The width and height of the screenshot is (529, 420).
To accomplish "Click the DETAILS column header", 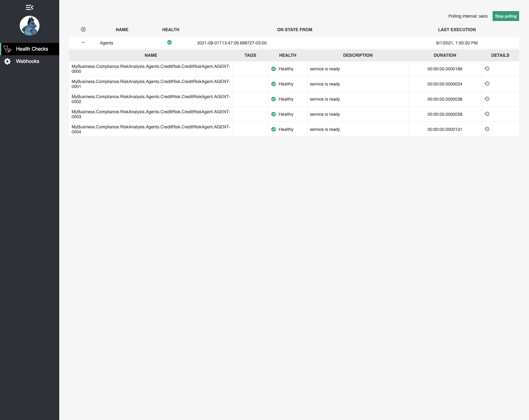I will (500, 55).
